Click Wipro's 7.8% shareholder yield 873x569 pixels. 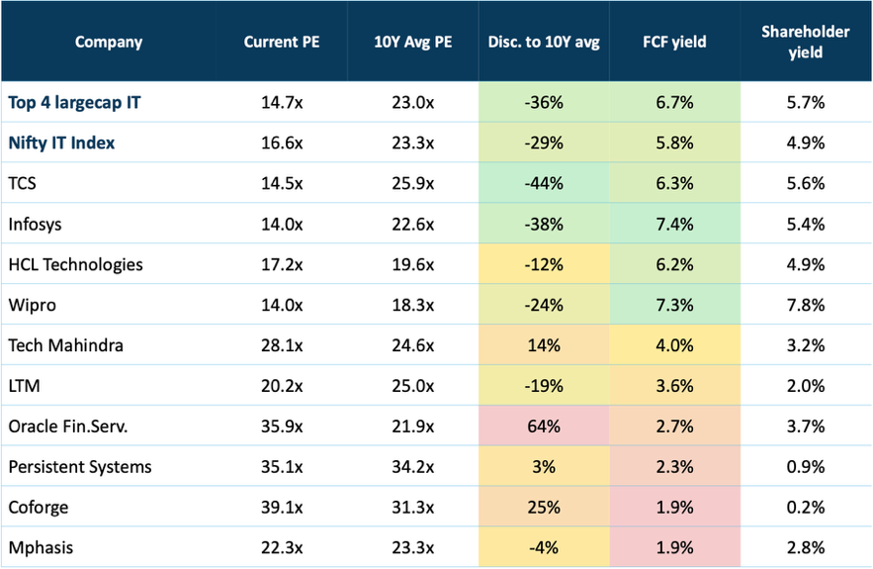(806, 305)
